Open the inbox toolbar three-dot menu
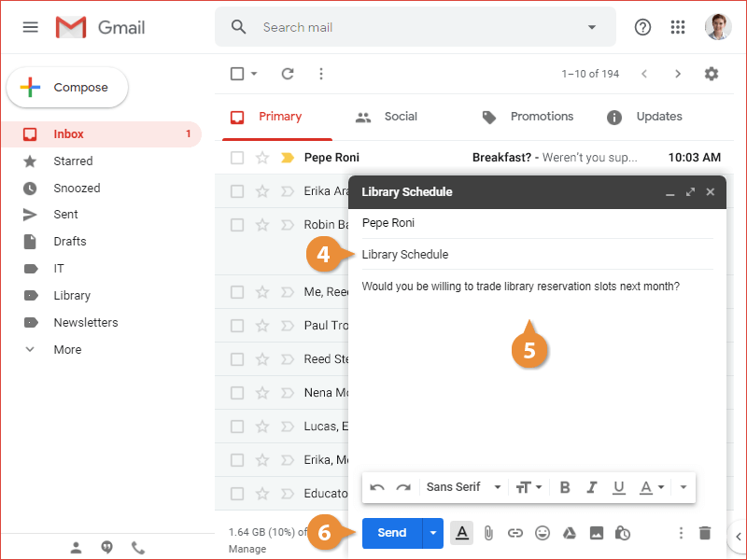 tap(321, 74)
